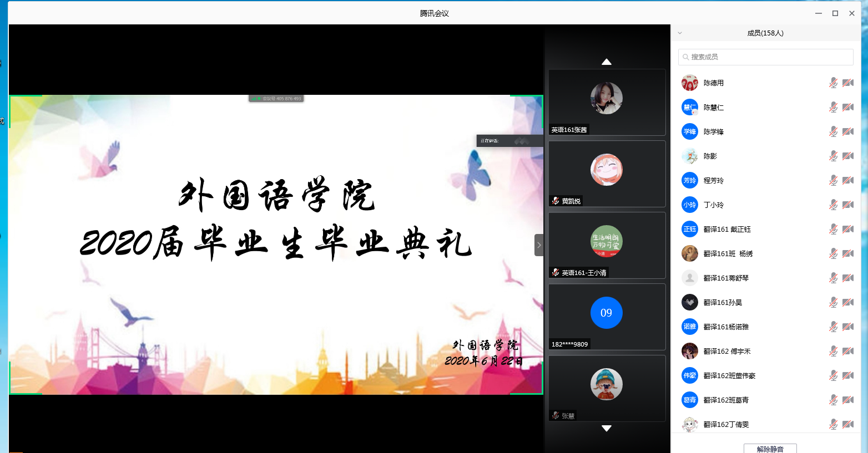Toggle microphone mute for 丁小玲
Viewport: 868px width, 453px height.
[833, 205]
